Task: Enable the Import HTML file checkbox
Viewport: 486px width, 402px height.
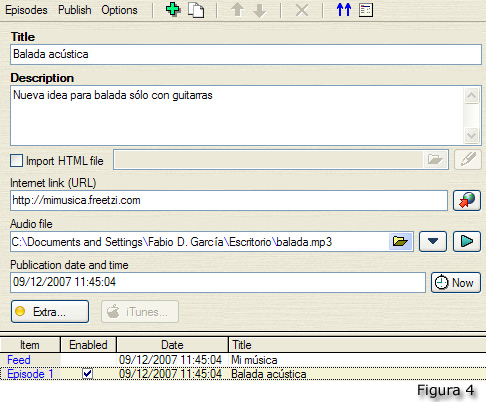Action: click(x=16, y=161)
